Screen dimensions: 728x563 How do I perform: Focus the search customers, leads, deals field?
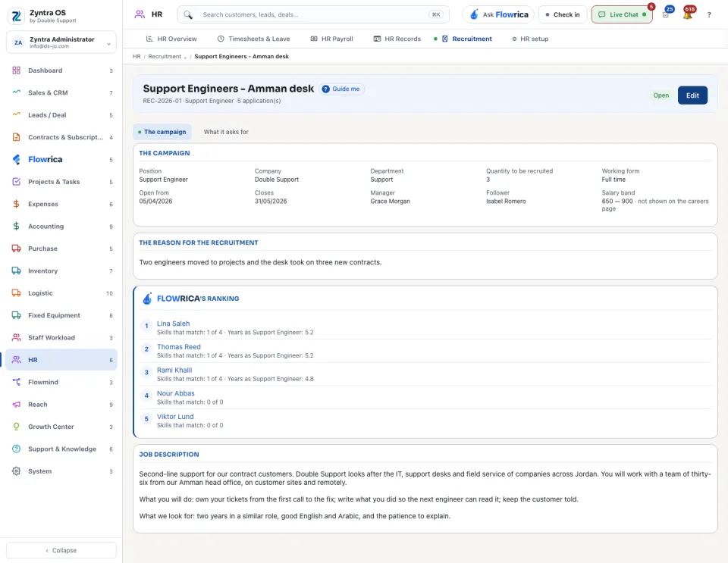313,15
